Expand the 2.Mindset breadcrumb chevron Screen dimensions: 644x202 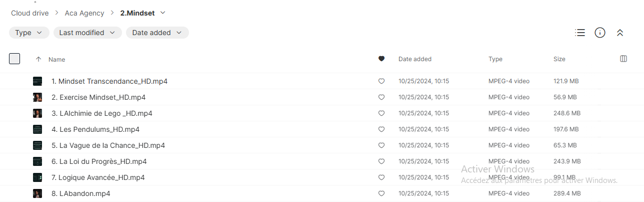[x=162, y=13]
